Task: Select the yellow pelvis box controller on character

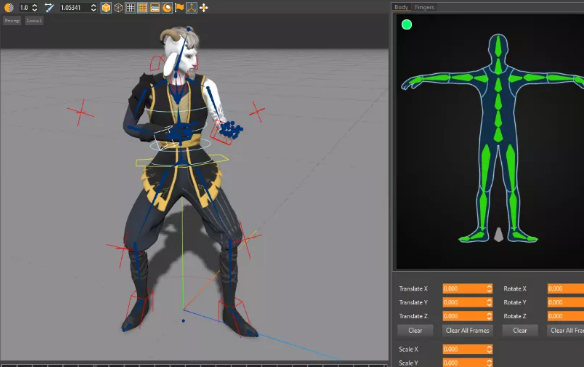Action: (182, 161)
